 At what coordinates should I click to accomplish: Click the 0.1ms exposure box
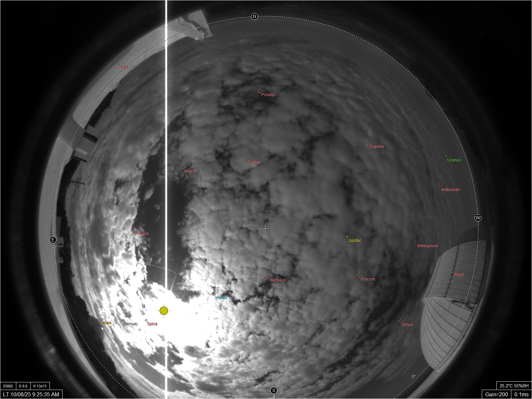click(x=521, y=394)
